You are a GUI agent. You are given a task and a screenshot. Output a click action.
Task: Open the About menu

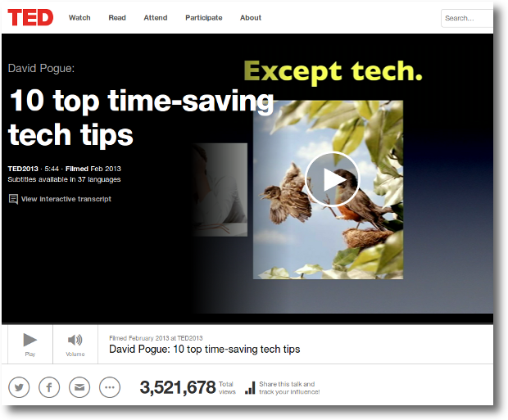coord(251,18)
